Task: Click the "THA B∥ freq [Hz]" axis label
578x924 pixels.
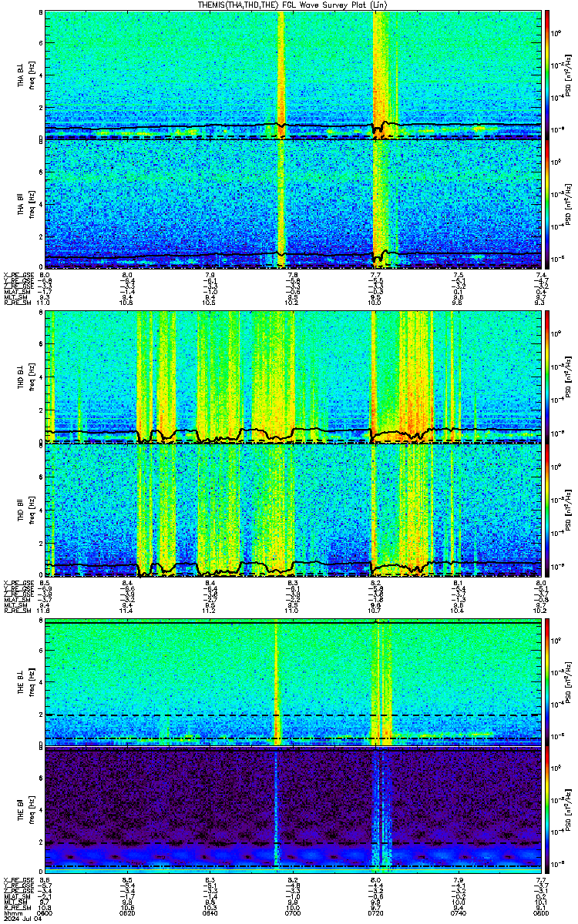Action: click(x=25, y=205)
